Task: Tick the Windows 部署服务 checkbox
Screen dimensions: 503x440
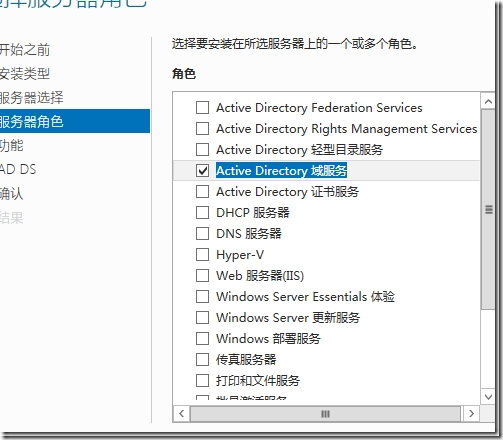Action: (x=202, y=339)
